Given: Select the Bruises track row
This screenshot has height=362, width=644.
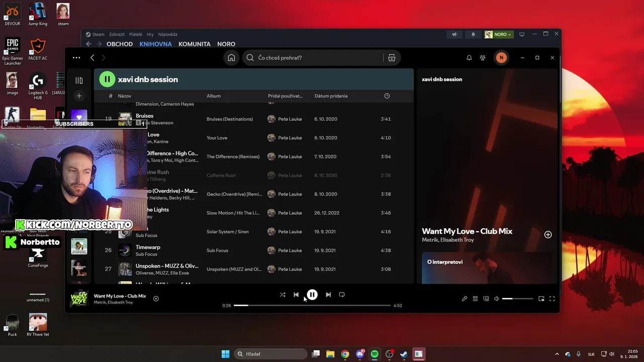Looking at the screenshot, I should pyautogui.click(x=254, y=119).
